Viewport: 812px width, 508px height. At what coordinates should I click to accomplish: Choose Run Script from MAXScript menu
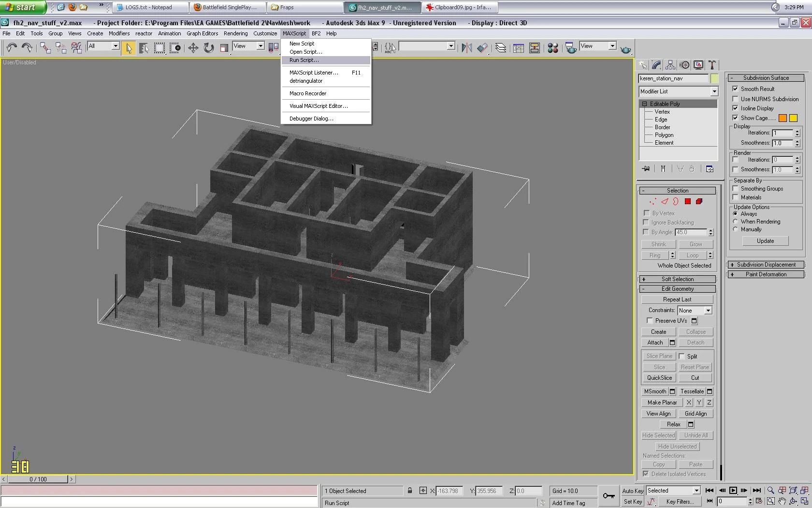[304, 60]
